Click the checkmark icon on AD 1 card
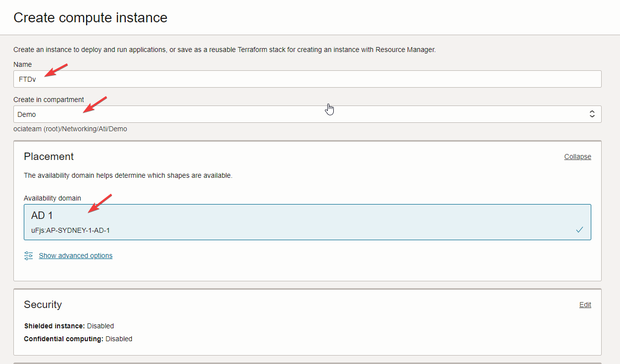620x364 pixels. coord(579,230)
